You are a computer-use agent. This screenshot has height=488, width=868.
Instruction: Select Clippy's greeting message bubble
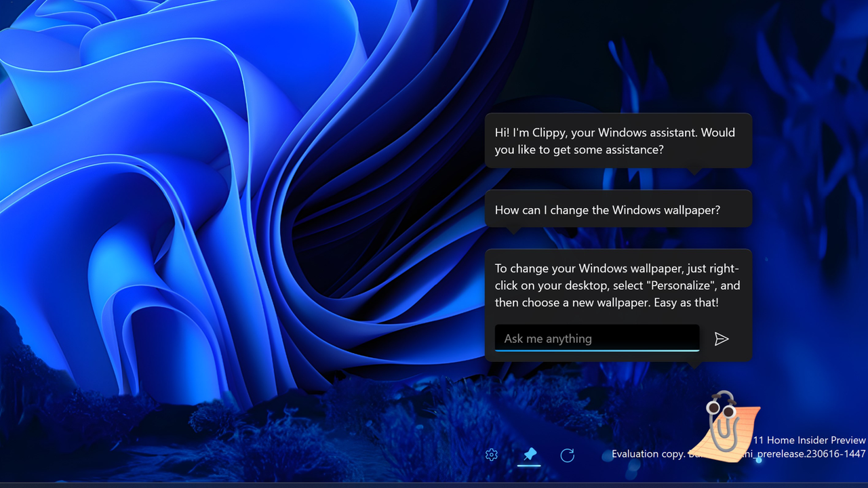[x=618, y=141]
